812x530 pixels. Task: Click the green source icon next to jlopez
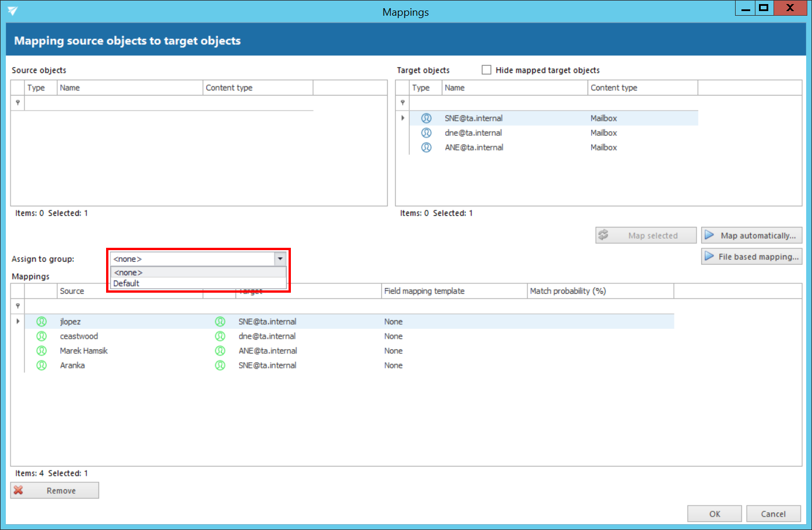click(x=41, y=322)
